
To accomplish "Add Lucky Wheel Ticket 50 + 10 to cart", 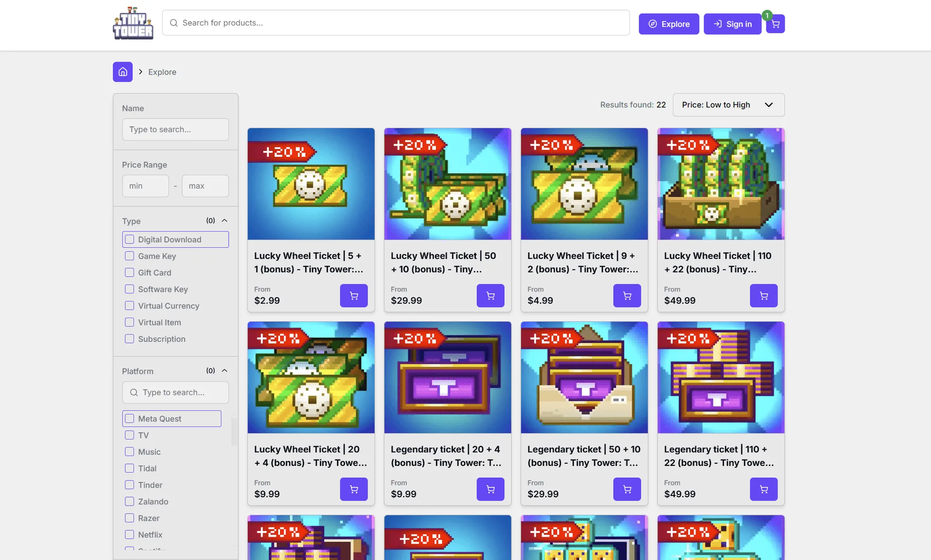I will click(x=491, y=295).
